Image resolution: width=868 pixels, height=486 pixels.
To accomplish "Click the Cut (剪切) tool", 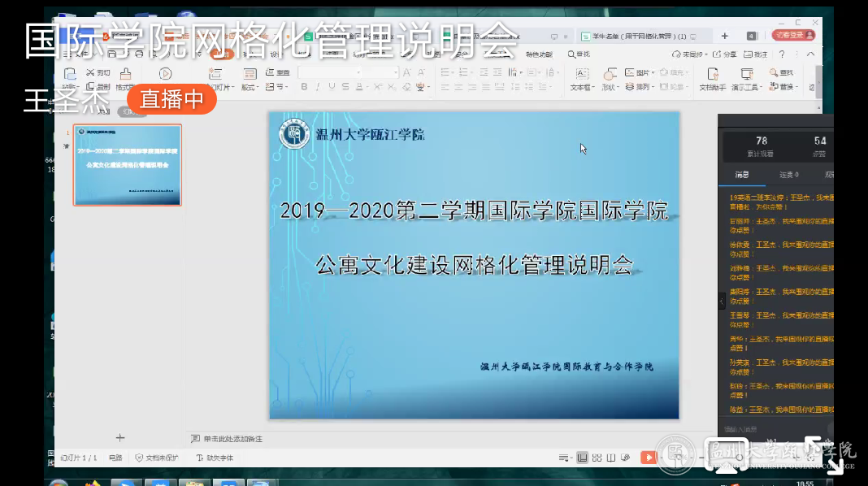I will click(98, 72).
